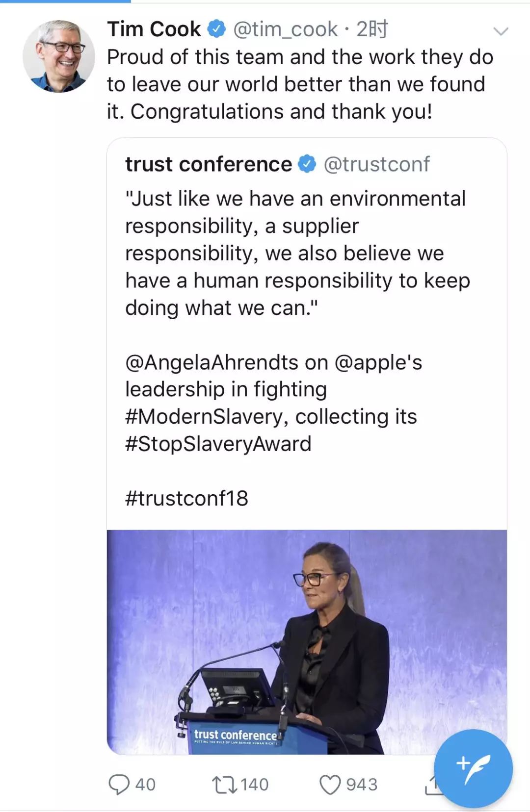Image resolution: width=530 pixels, height=812 pixels.
Task: Click the reply speech bubble icon
Action: point(118,784)
